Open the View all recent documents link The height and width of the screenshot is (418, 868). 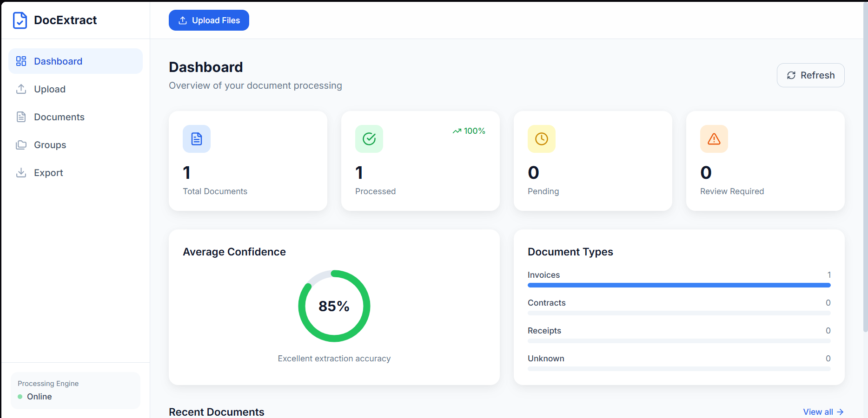point(823,412)
